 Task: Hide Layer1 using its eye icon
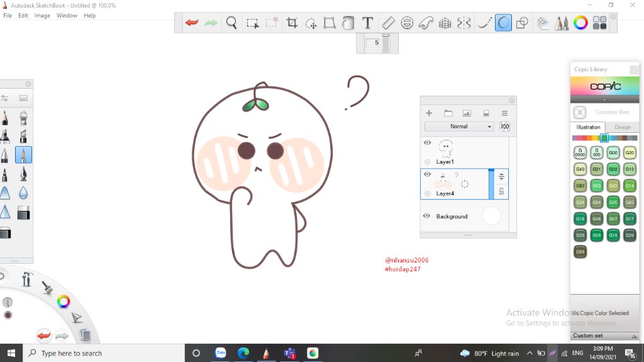point(428,143)
